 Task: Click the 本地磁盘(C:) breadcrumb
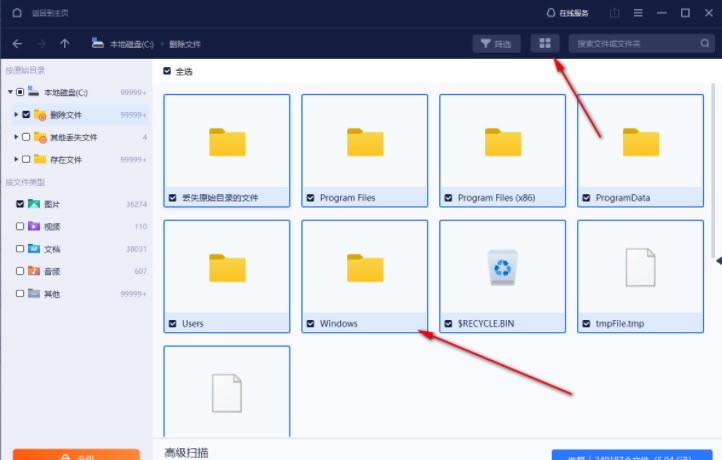pyautogui.click(x=132, y=44)
